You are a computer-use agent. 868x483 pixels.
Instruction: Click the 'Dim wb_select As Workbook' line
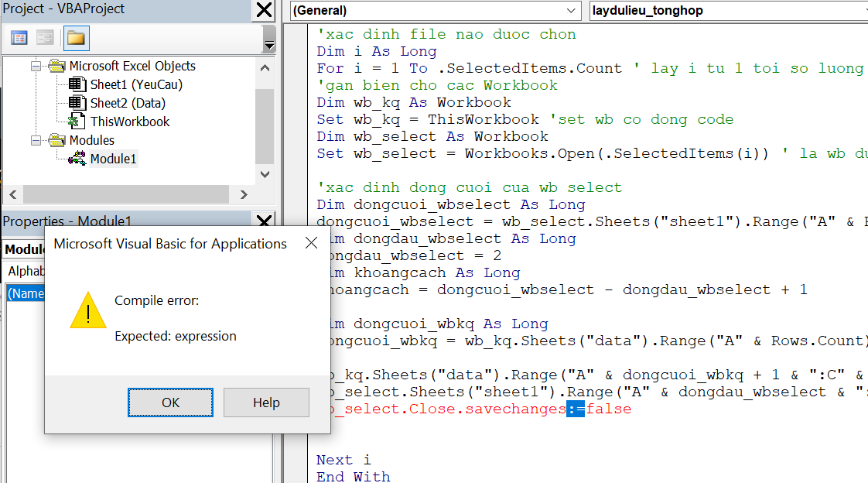pos(432,137)
